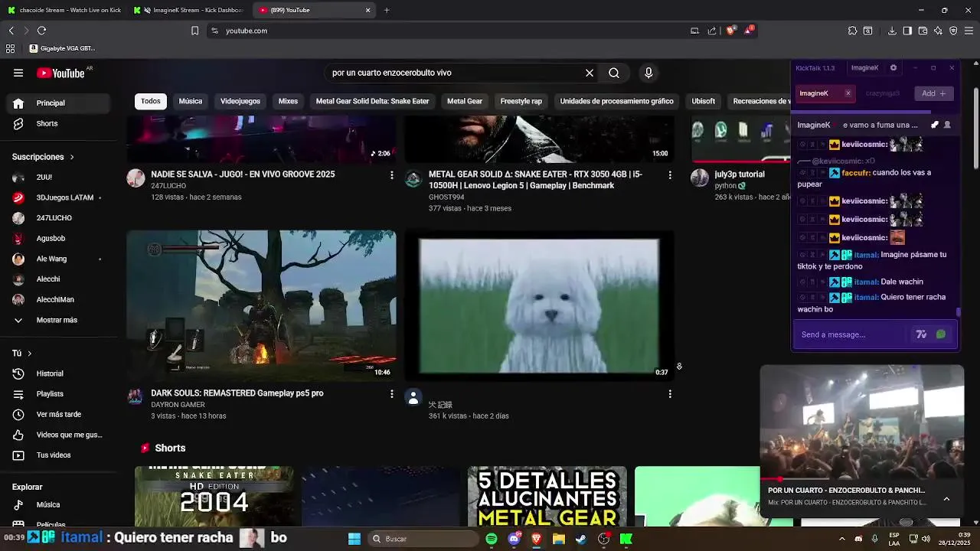Image resolution: width=980 pixels, height=551 pixels.
Task: Click Add button in KickTalk
Action: click(934, 93)
